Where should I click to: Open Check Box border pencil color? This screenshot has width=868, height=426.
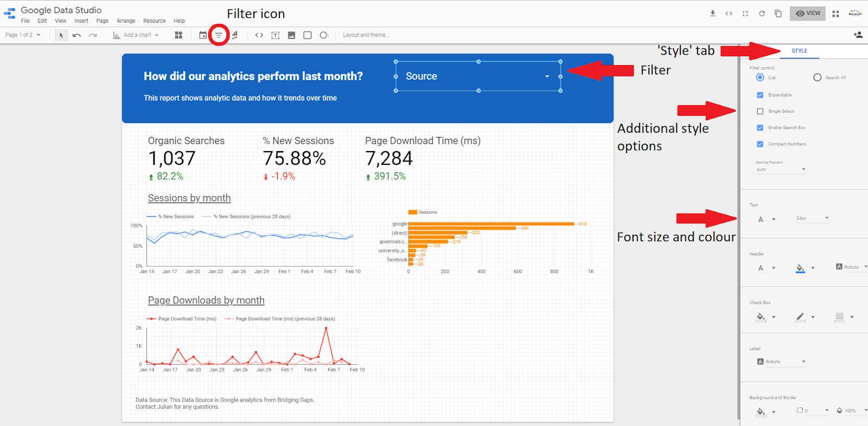click(x=805, y=317)
